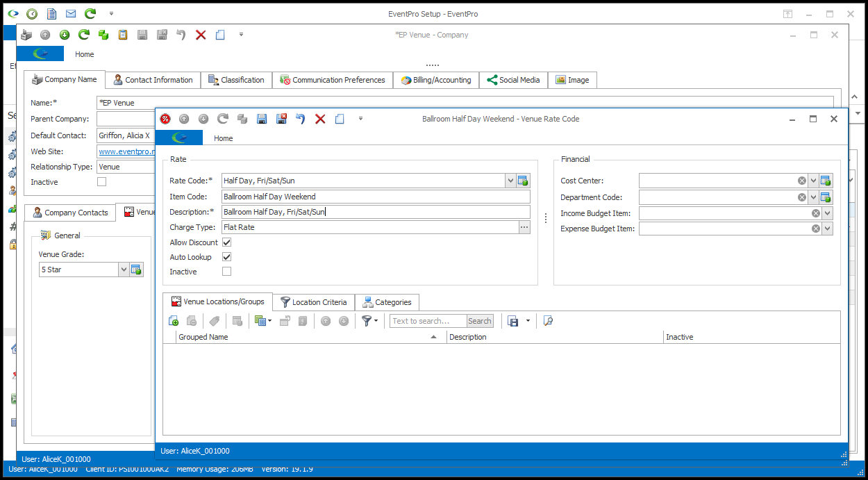This screenshot has height=480, width=868.
Task: Click Home ribbon tab in Company window
Action: (84, 54)
